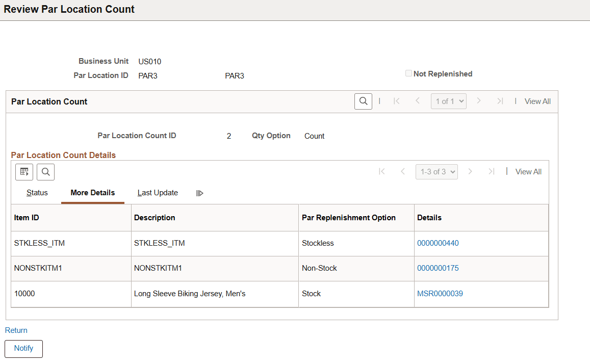Click the show all columns icon

click(x=199, y=193)
